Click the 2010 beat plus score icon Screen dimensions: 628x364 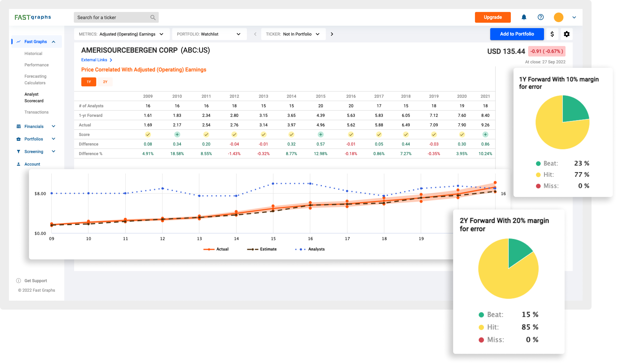[x=177, y=134]
